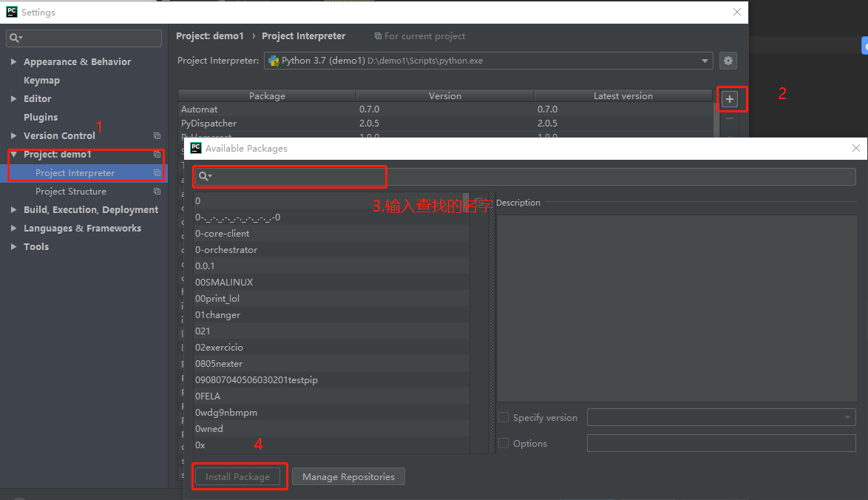Click the Python icon in interpreter combo box
The image size is (868, 500).
[x=274, y=61]
